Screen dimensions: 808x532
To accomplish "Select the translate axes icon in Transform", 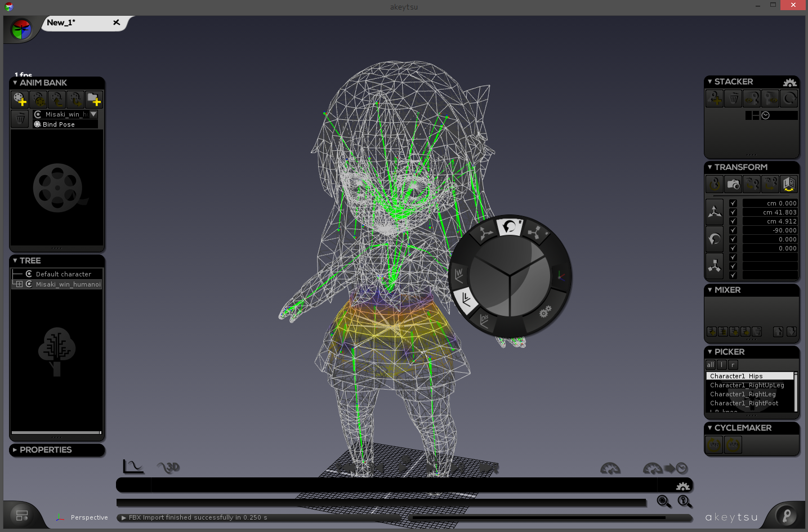I will coord(715,212).
